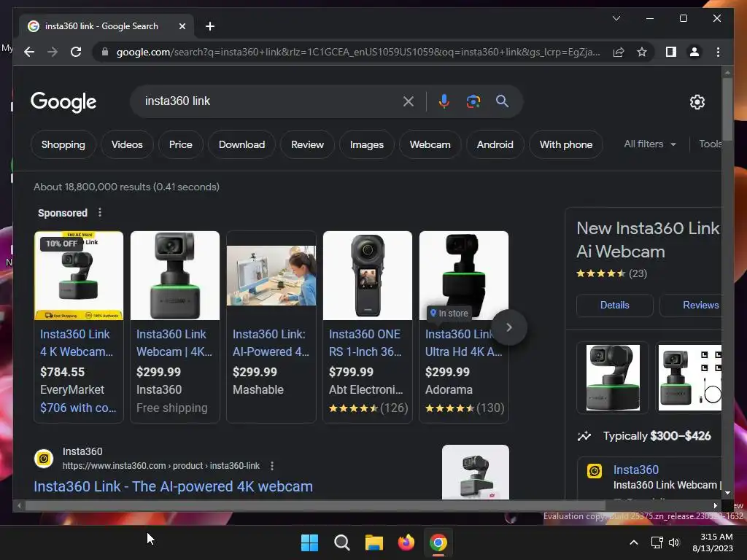Share this page from address bar
This screenshot has width=747, height=560.
pyautogui.click(x=619, y=52)
